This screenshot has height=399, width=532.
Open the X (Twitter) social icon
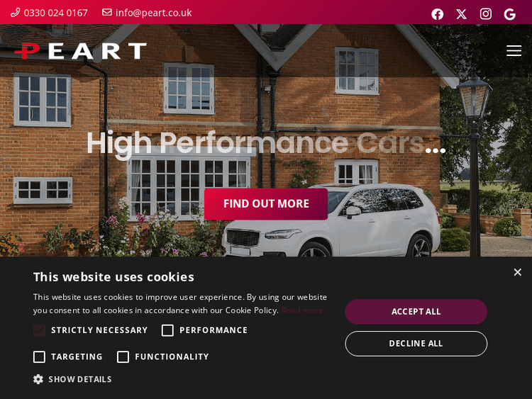pos(462,14)
